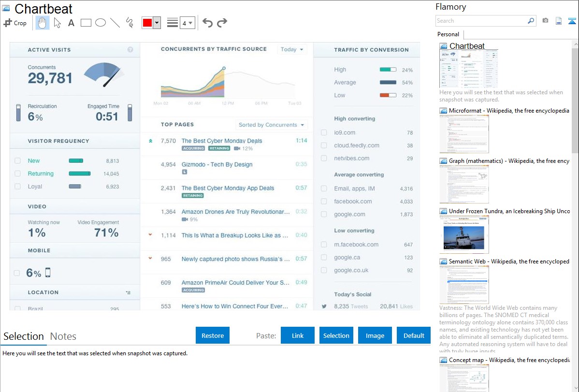The height and width of the screenshot is (392, 579).
Task: Check the New visitor frequency checkbox
Action: 17,161
